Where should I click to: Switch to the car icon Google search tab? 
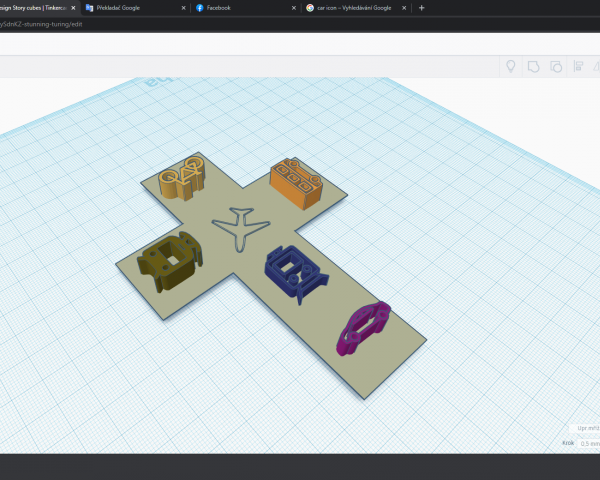(x=350, y=7)
